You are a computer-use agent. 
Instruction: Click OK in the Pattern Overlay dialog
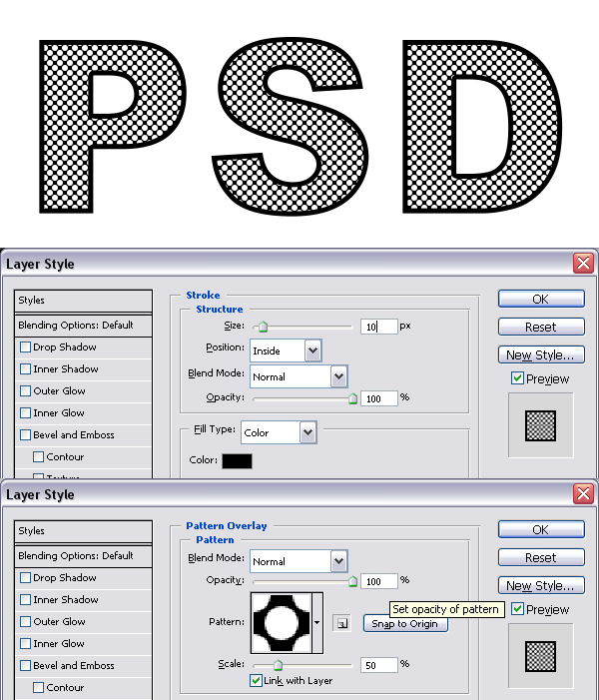point(541,529)
